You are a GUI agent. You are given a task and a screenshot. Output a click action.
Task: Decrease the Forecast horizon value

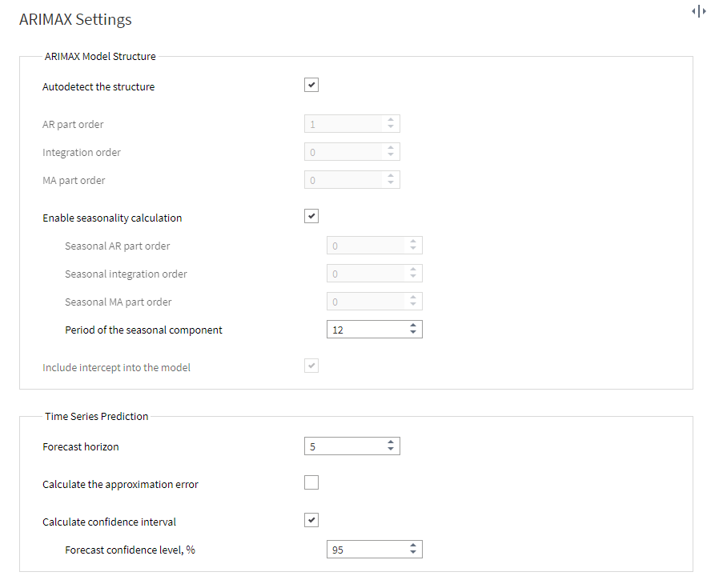[391, 450]
